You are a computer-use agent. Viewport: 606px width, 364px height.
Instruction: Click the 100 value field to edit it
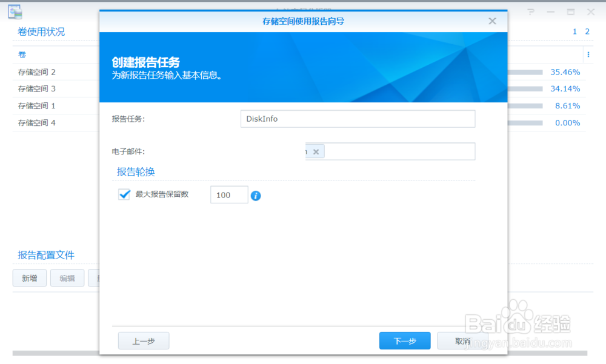click(x=229, y=194)
